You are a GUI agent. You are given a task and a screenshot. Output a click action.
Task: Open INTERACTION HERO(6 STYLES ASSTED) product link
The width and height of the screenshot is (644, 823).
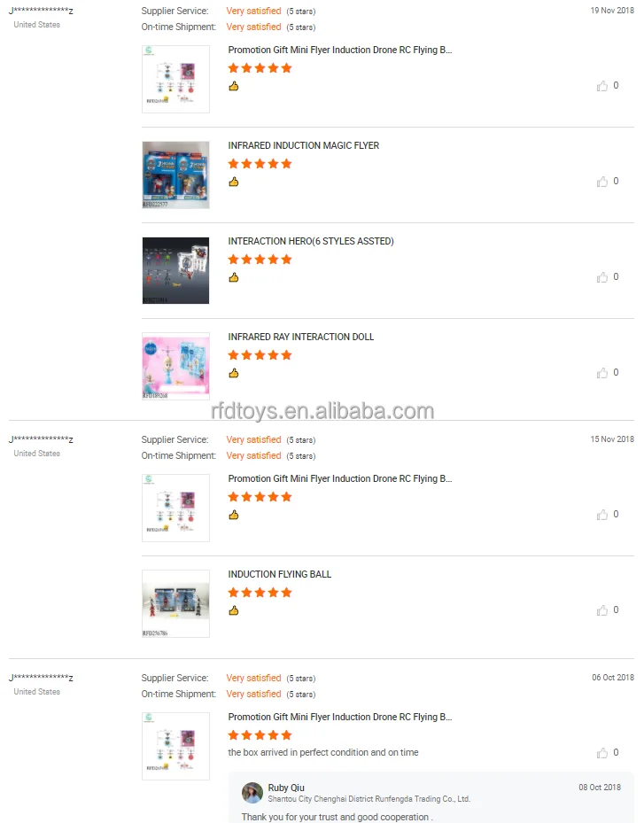pyautogui.click(x=311, y=241)
